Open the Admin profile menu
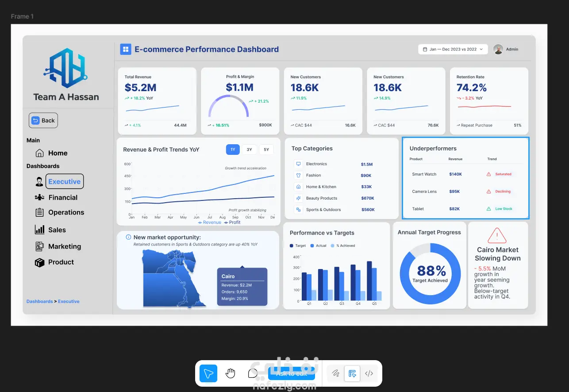This screenshot has width=569, height=392. tap(507, 49)
